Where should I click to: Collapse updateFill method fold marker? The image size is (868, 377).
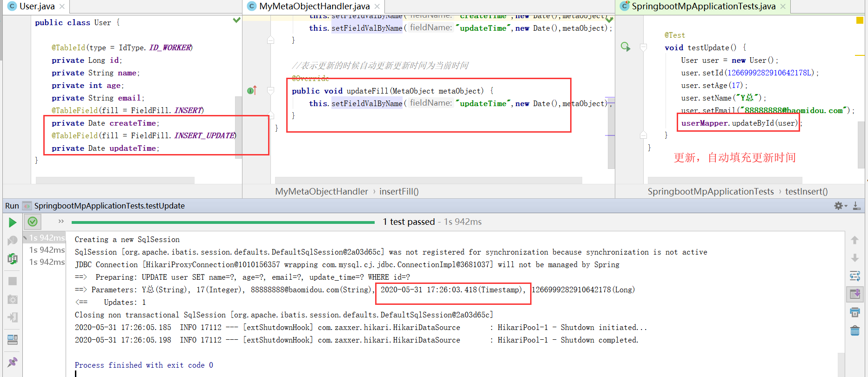point(271,91)
